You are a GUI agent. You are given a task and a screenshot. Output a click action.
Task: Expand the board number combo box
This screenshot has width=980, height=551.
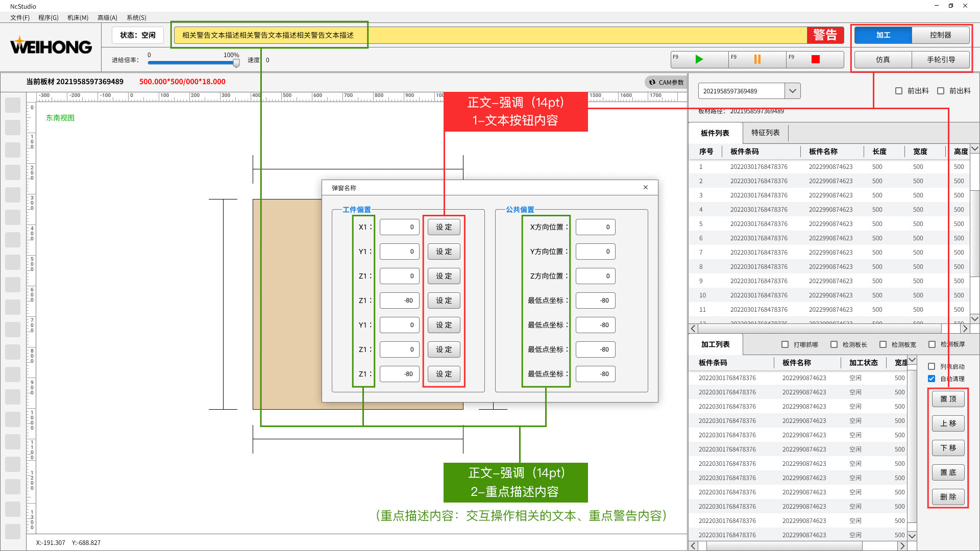click(792, 91)
